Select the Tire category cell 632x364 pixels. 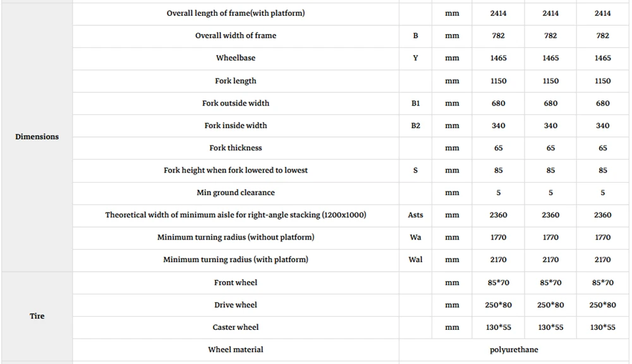37,316
